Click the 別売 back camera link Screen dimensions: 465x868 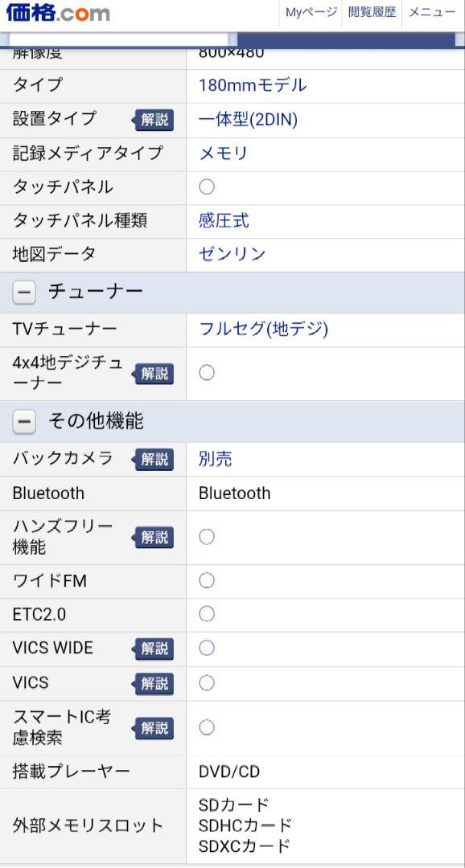216,459
